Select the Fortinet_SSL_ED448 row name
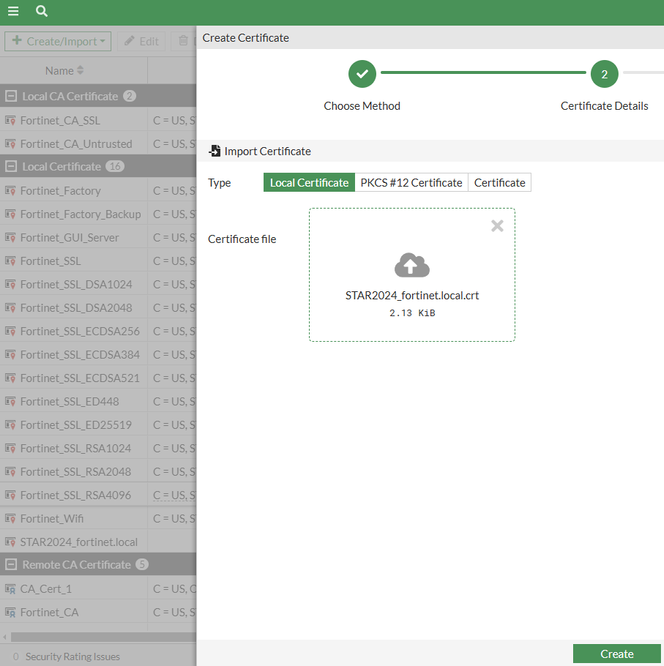 69,401
